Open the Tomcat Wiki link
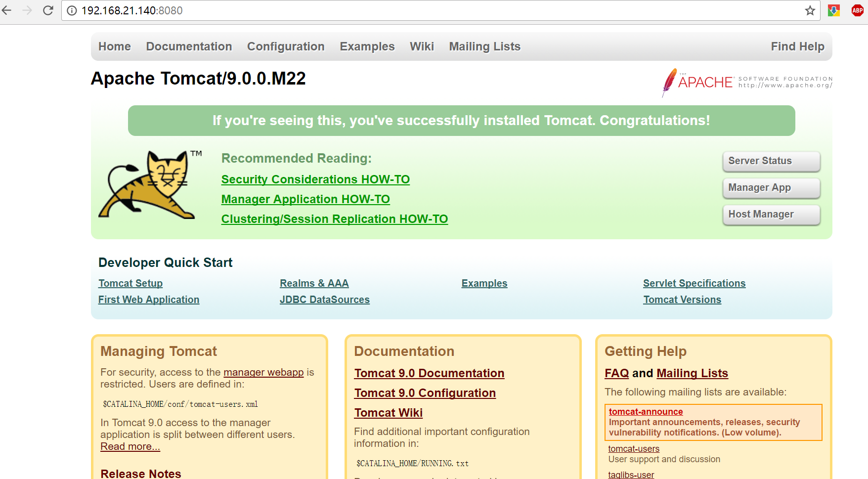868x479 pixels. click(x=389, y=413)
